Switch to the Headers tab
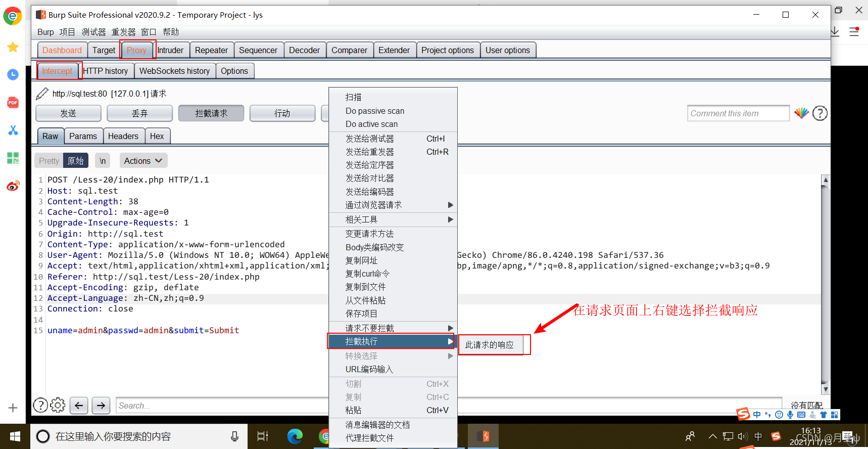 123,136
